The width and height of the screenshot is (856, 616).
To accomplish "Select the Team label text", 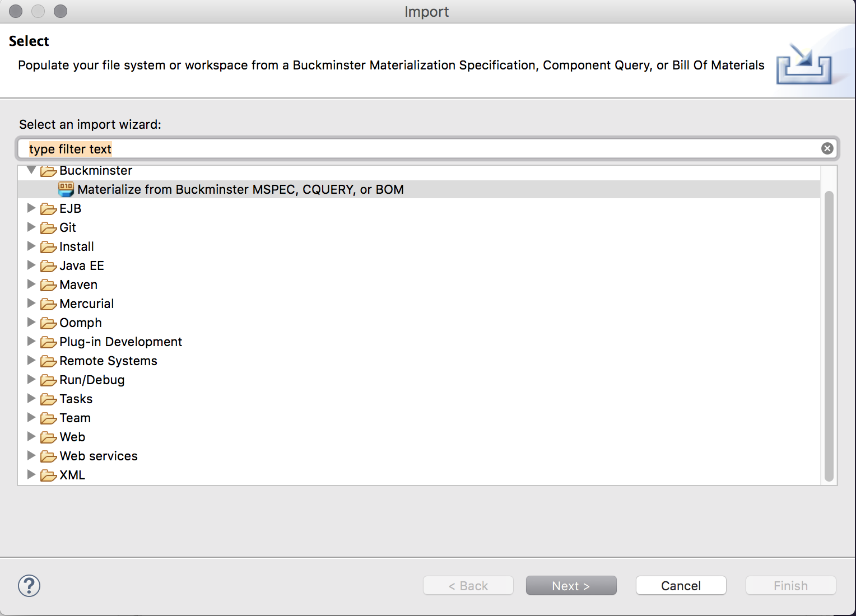I will tap(75, 418).
